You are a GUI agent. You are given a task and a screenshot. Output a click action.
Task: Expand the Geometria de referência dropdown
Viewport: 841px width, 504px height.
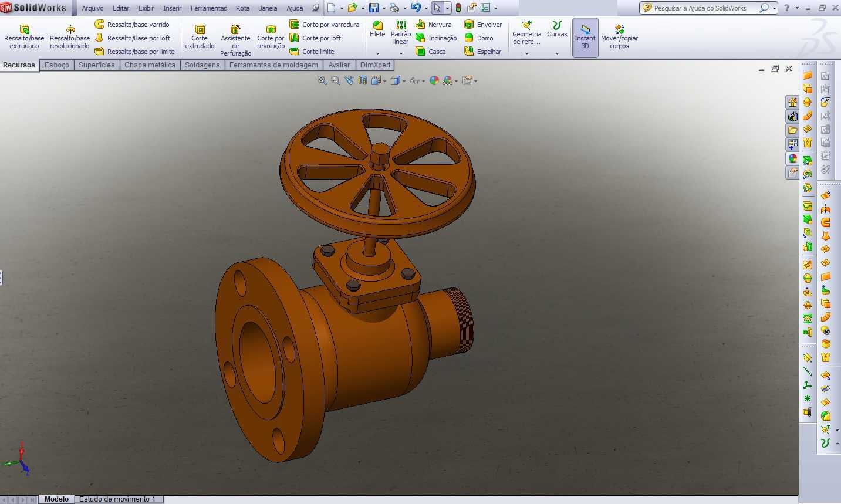526,53
